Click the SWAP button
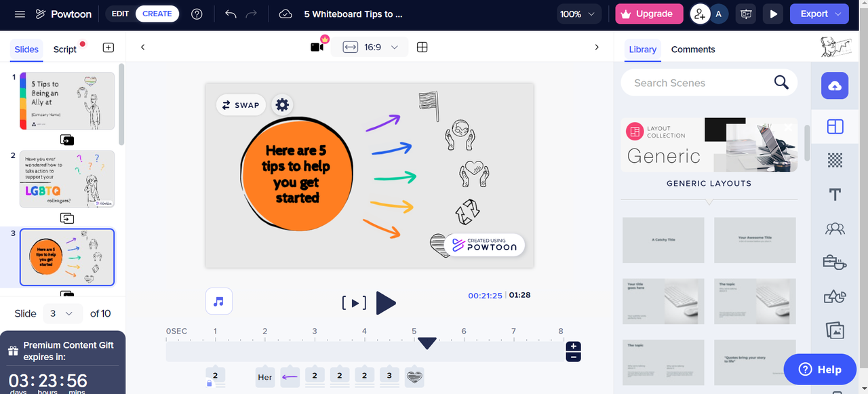Viewport: 868px width, 394px height. (x=241, y=105)
